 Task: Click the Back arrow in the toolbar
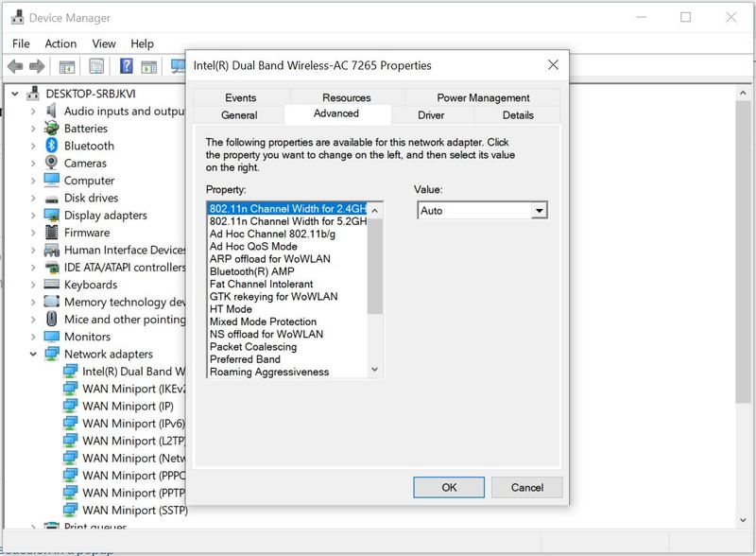(x=15, y=66)
